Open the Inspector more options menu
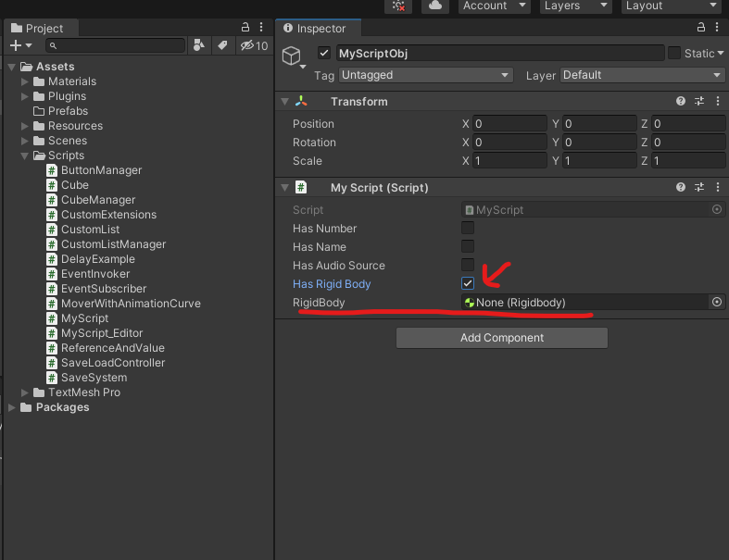 [x=717, y=28]
